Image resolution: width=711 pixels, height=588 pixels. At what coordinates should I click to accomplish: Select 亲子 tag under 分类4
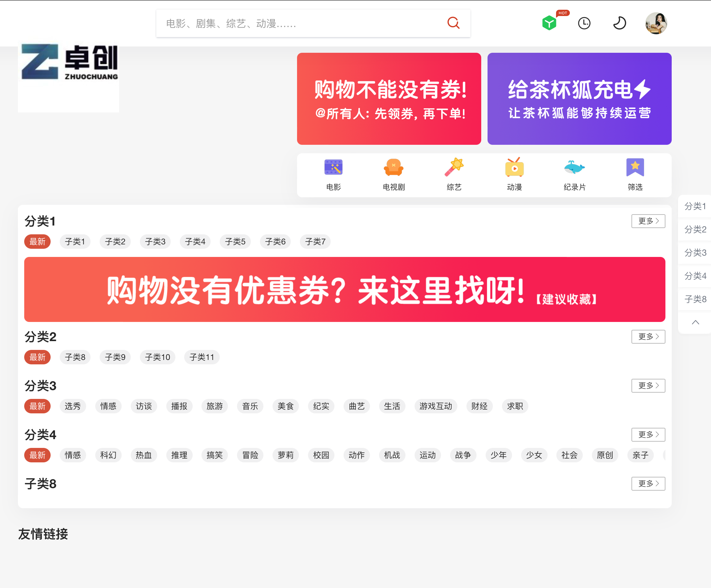point(641,455)
